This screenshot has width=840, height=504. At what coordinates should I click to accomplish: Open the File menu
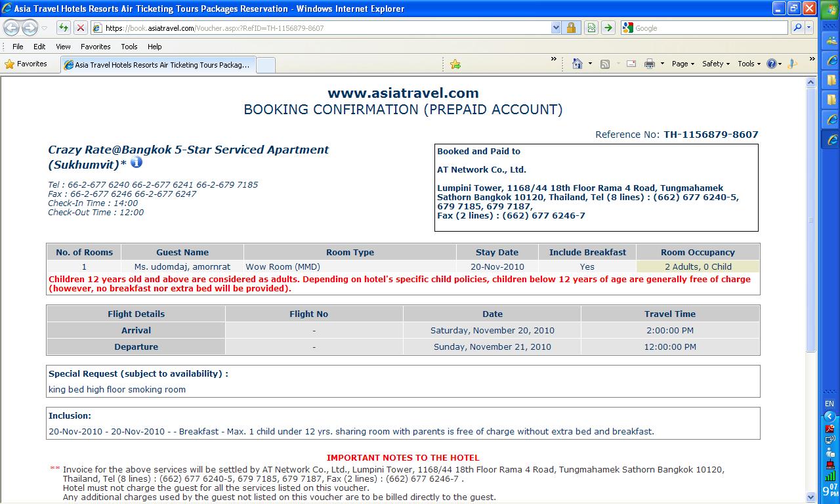(x=18, y=47)
